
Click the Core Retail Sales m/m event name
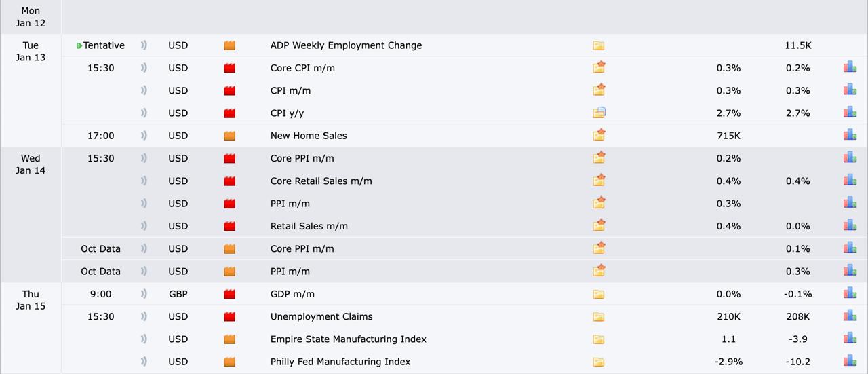(321, 181)
